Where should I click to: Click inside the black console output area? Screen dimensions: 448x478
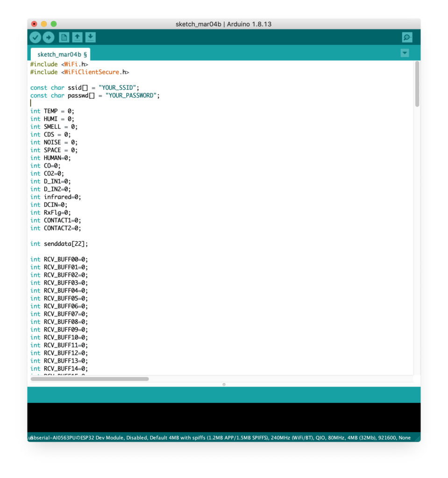224,417
